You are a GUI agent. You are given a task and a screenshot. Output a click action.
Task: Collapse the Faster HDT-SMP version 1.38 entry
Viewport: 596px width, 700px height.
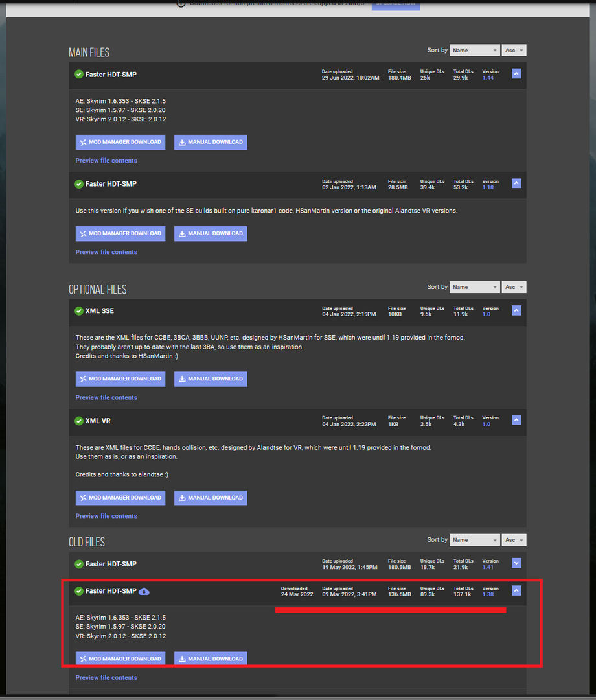tap(516, 590)
